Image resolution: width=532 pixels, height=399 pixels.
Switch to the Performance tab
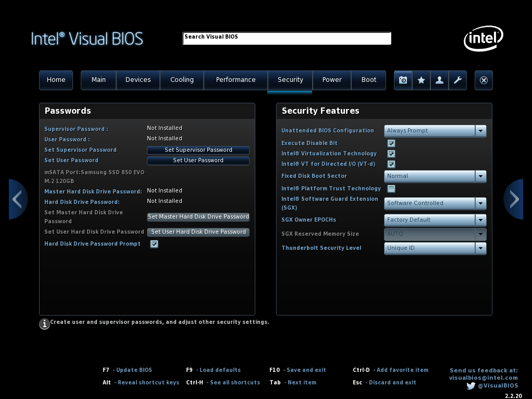[236, 80]
